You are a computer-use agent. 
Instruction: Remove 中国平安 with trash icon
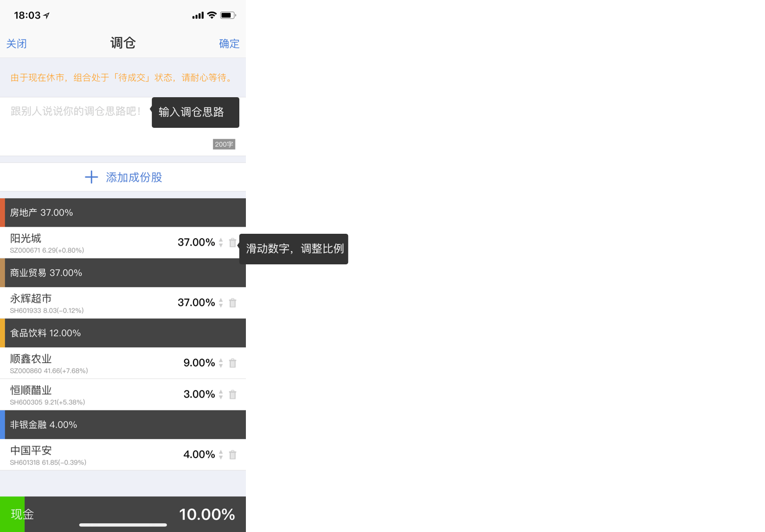[x=233, y=454]
